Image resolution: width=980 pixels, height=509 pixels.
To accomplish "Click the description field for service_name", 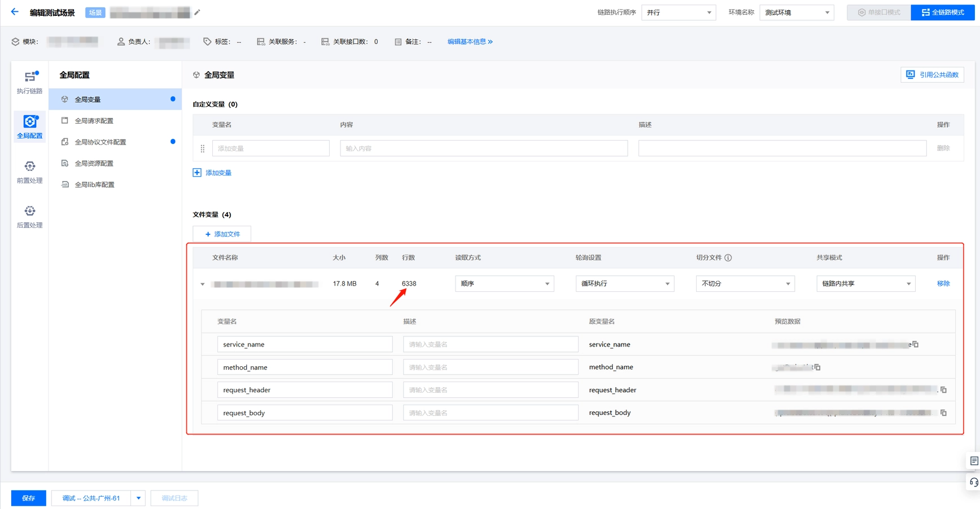I will [491, 344].
